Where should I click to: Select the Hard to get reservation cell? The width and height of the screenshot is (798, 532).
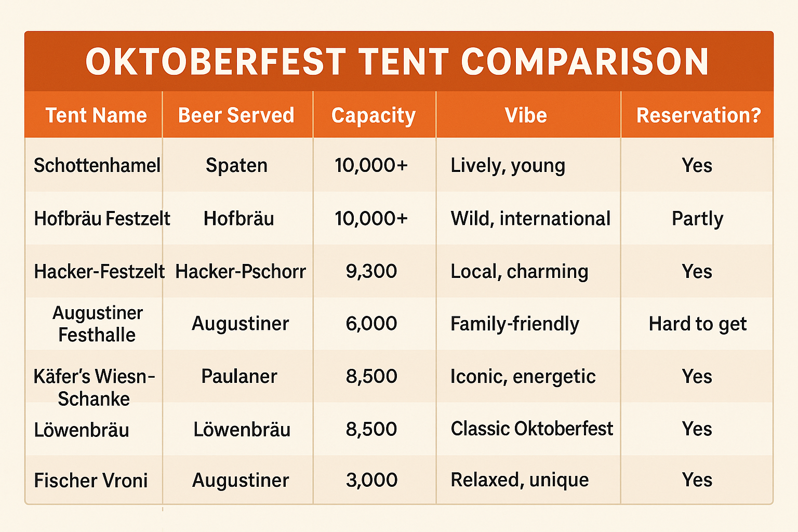[698, 324]
